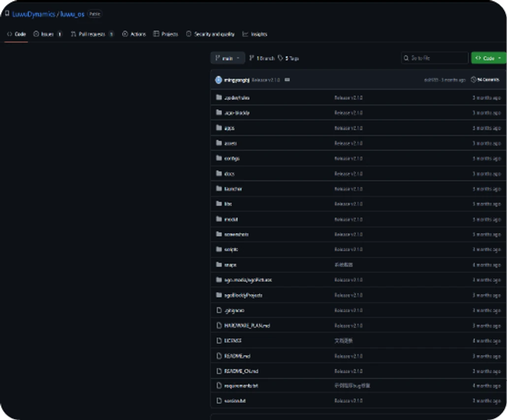
Task: Open the Pull requests tab
Action: (92, 34)
